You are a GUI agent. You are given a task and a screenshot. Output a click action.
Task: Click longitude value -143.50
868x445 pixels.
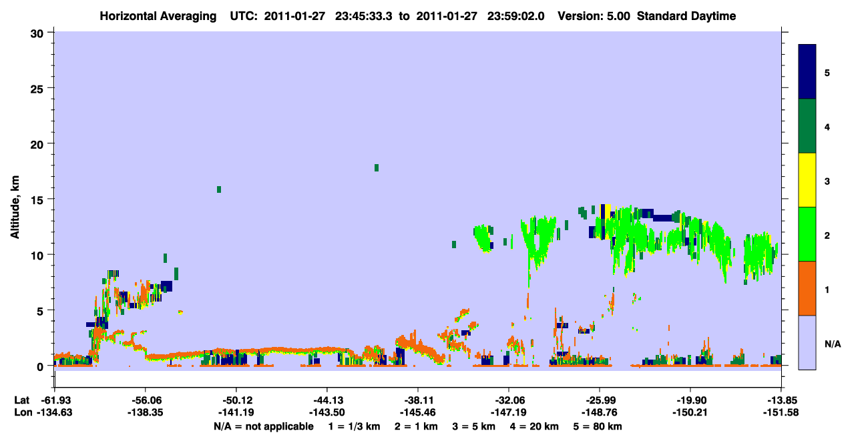point(327,413)
